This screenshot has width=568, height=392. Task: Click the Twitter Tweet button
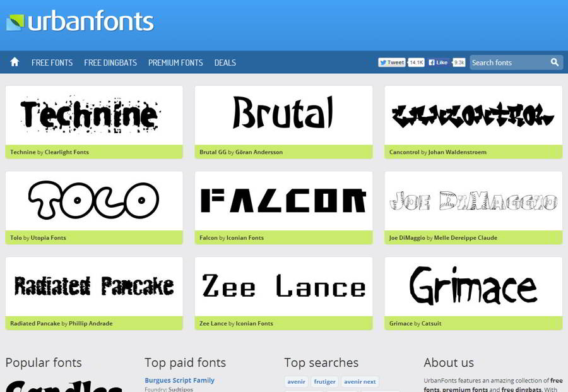coord(391,62)
